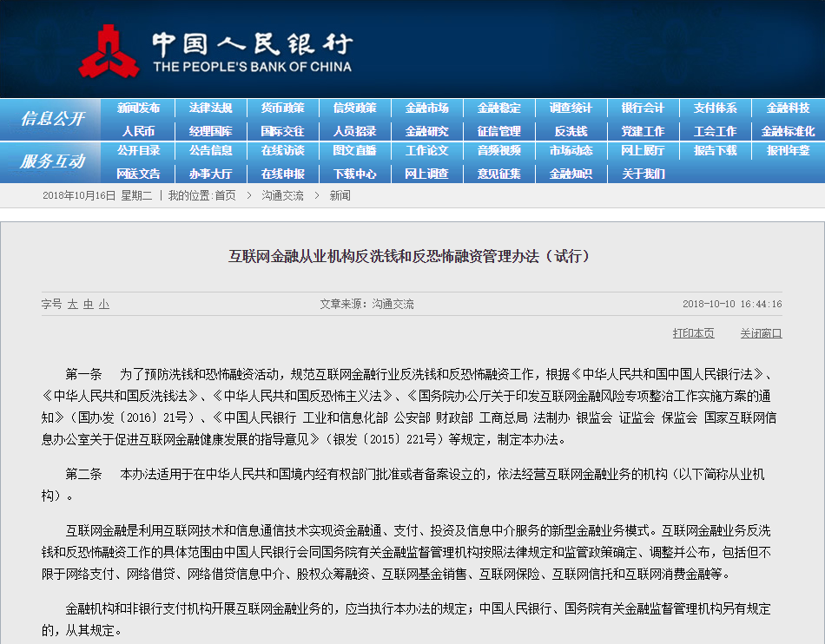Open the 法律法规 menu item

pos(210,108)
